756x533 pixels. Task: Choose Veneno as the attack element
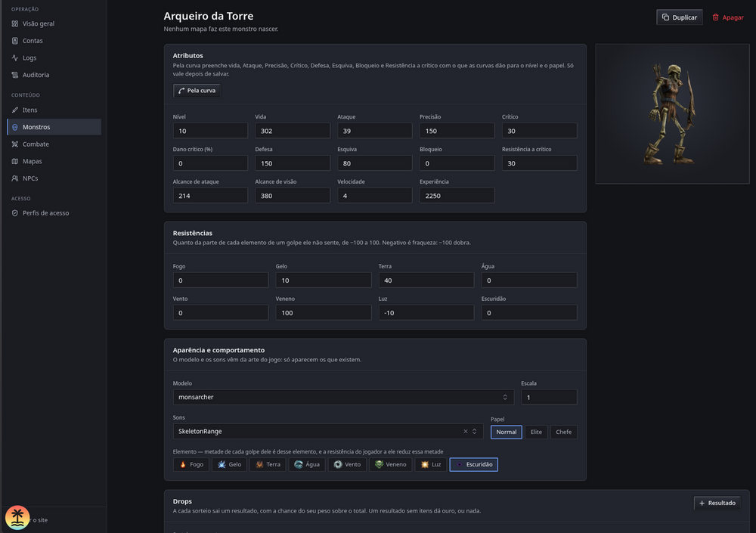click(x=391, y=464)
